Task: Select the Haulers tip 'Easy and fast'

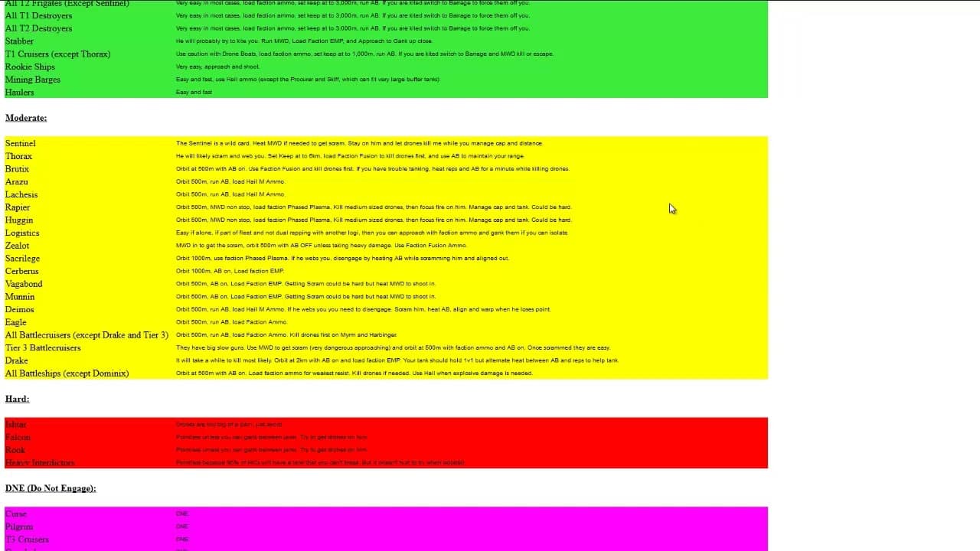Action: pyautogui.click(x=194, y=92)
